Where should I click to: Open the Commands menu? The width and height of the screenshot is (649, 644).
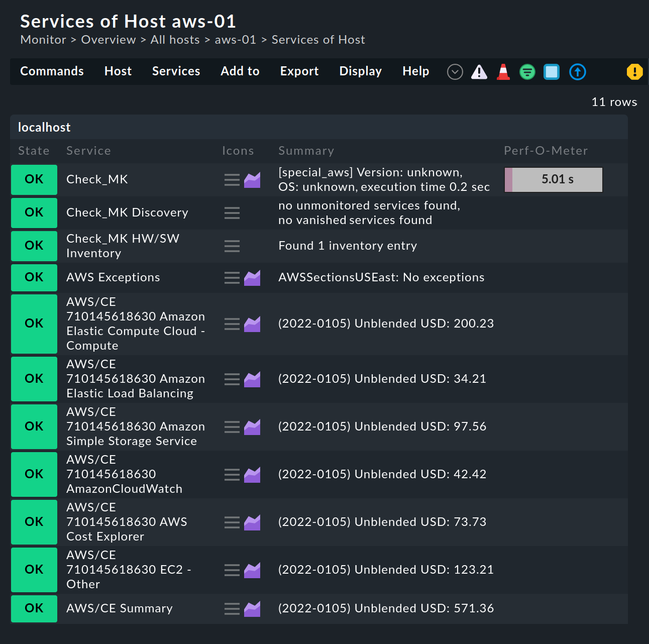(x=52, y=71)
